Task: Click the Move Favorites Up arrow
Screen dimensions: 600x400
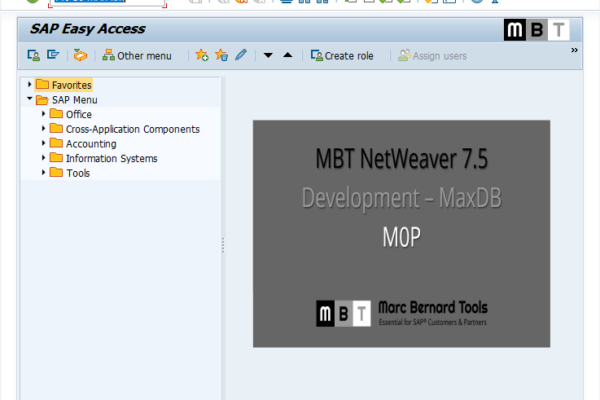Action: 288,56
